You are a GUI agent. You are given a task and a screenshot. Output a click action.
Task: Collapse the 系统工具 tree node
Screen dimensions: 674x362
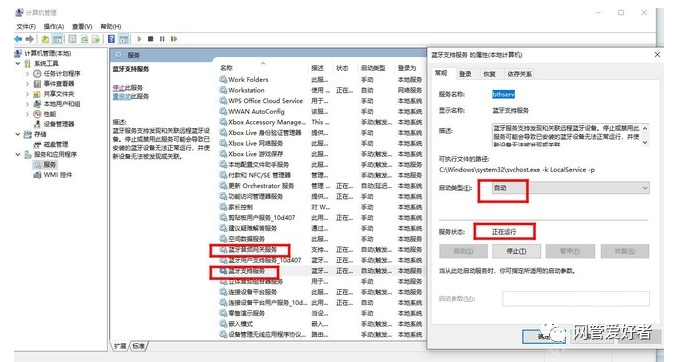pos(18,63)
